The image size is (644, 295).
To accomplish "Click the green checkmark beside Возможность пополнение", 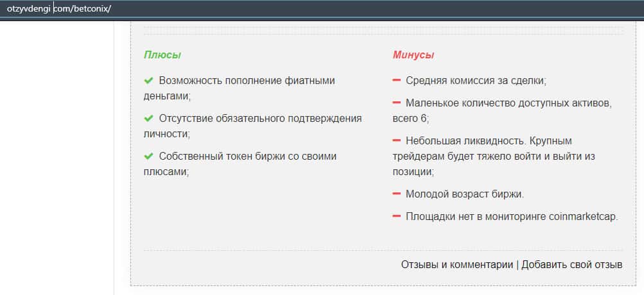I will tap(148, 80).
